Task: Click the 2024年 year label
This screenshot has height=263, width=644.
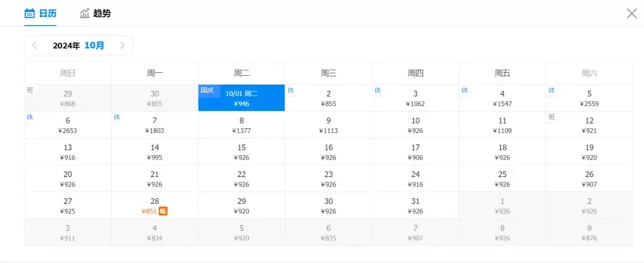Action: pos(66,45)
